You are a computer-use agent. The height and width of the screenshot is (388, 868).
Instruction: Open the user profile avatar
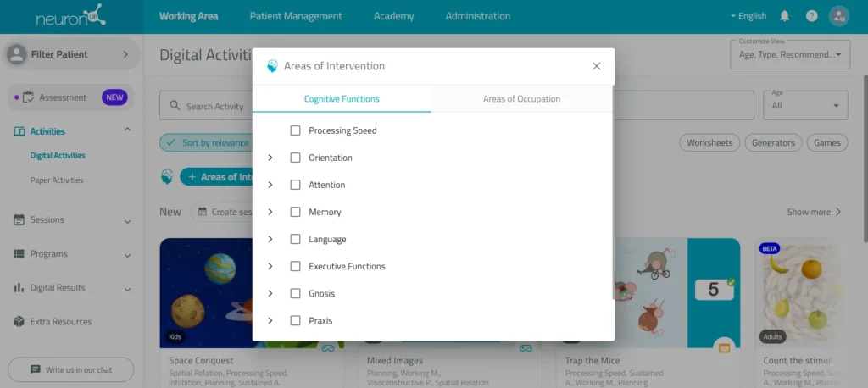point(838,16)
